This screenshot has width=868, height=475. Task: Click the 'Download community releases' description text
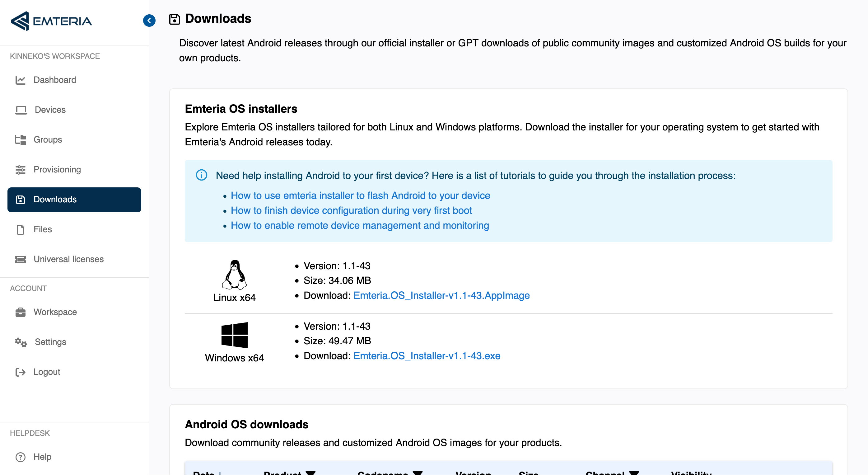[x=373, y=443]
